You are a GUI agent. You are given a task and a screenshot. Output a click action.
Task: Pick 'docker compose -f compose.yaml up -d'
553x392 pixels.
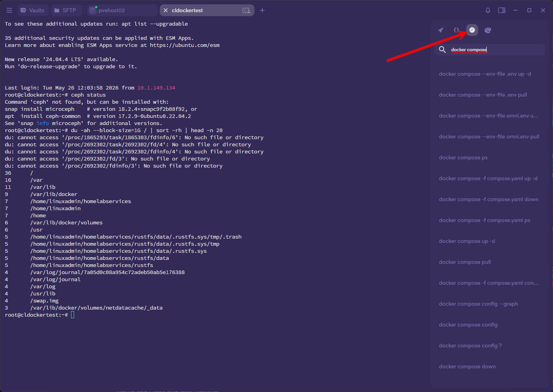(490, 178)
